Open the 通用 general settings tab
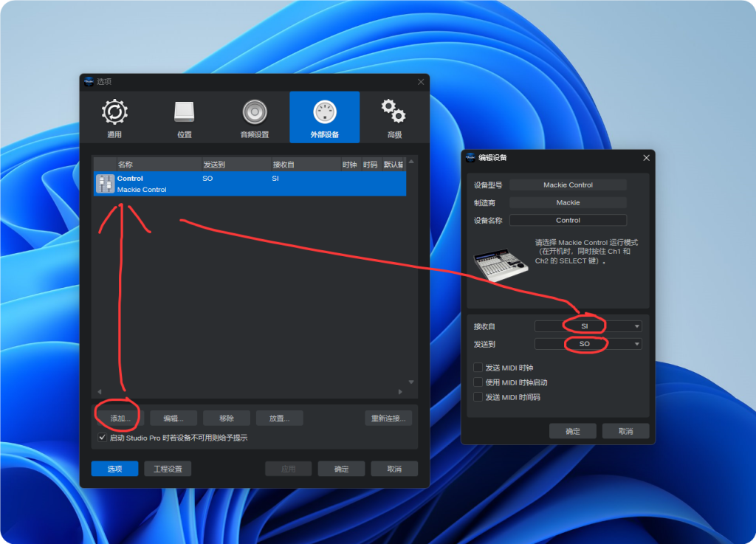Image resolution: width=756 pixels, height=544 pixels. 114,117
